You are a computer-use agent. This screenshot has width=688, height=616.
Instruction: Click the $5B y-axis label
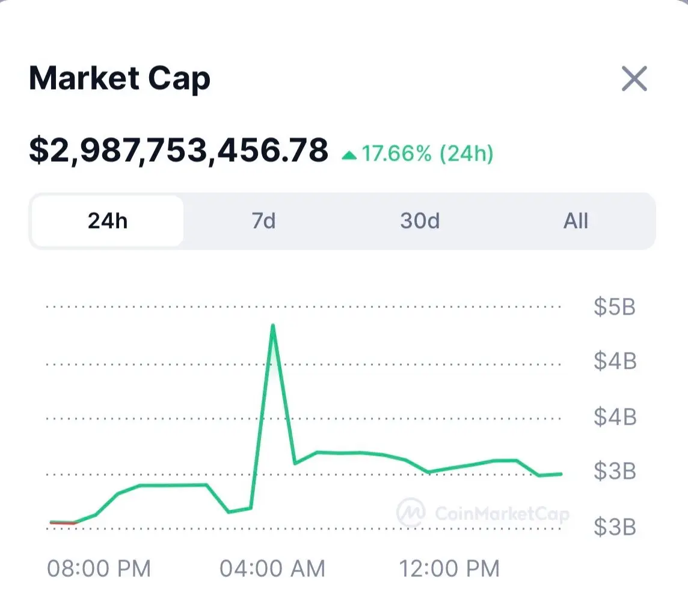pos(615,307)
